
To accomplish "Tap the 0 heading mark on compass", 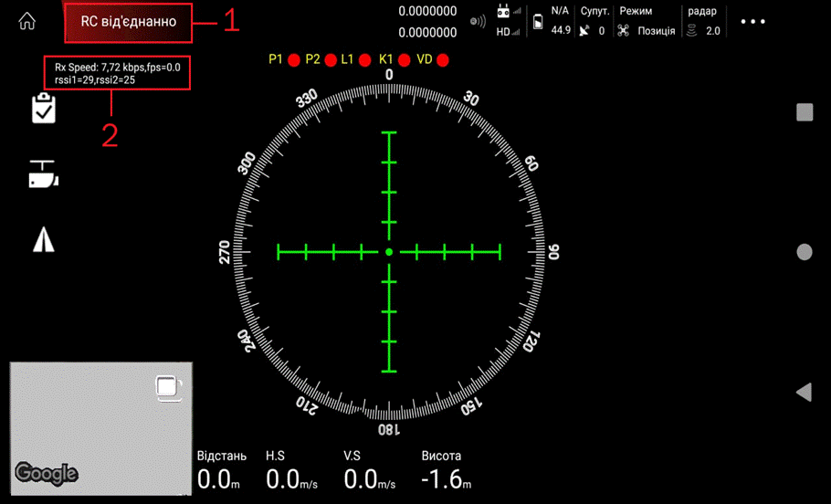I will point(389,75).
